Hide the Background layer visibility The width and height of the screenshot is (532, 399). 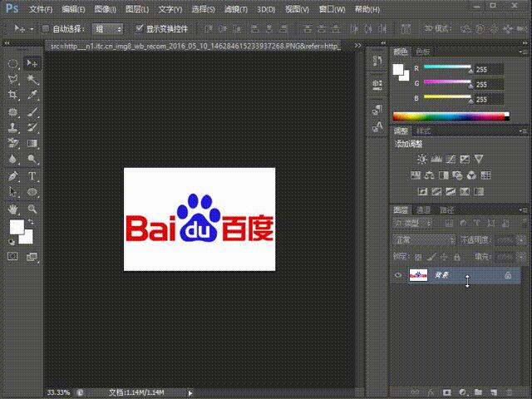[398, 275]
